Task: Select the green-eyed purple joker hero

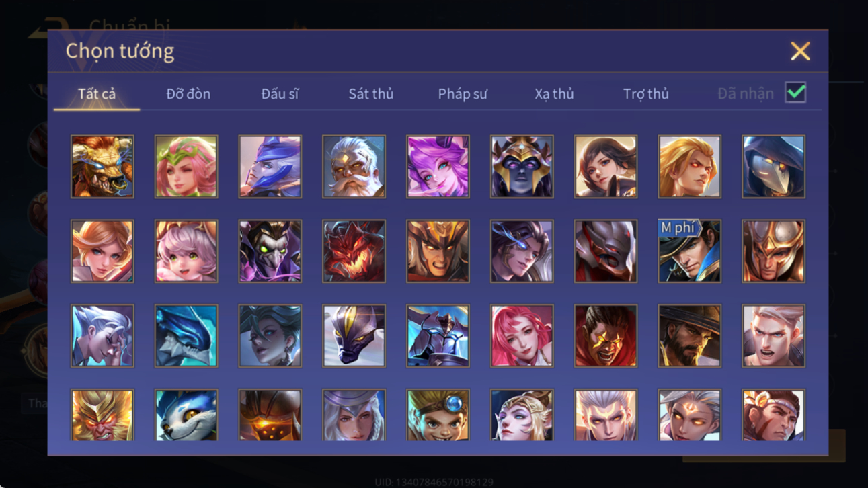Action: click(270, 251)
